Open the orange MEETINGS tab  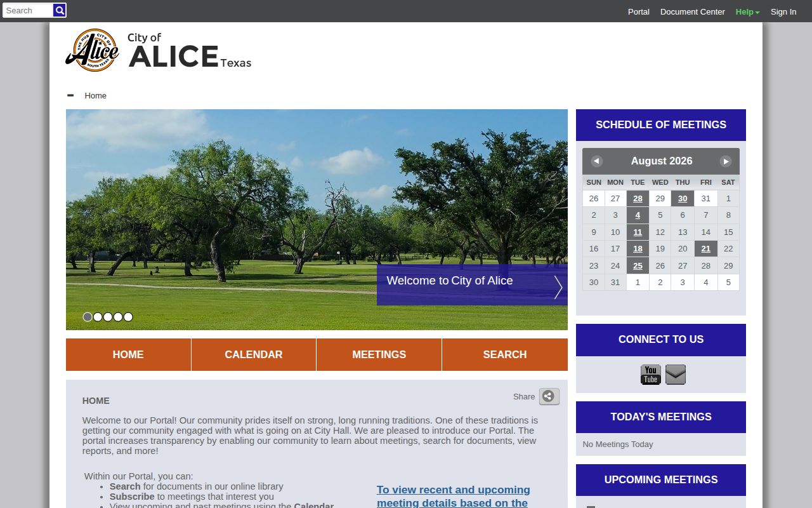coord(379,354)
